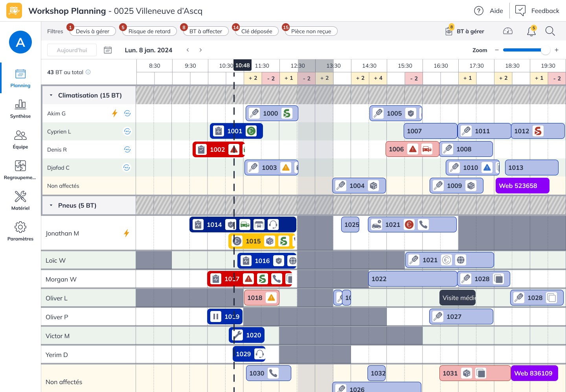Open the Feedback link
Viewport: 566px width, 392px height.
[537, 11]
